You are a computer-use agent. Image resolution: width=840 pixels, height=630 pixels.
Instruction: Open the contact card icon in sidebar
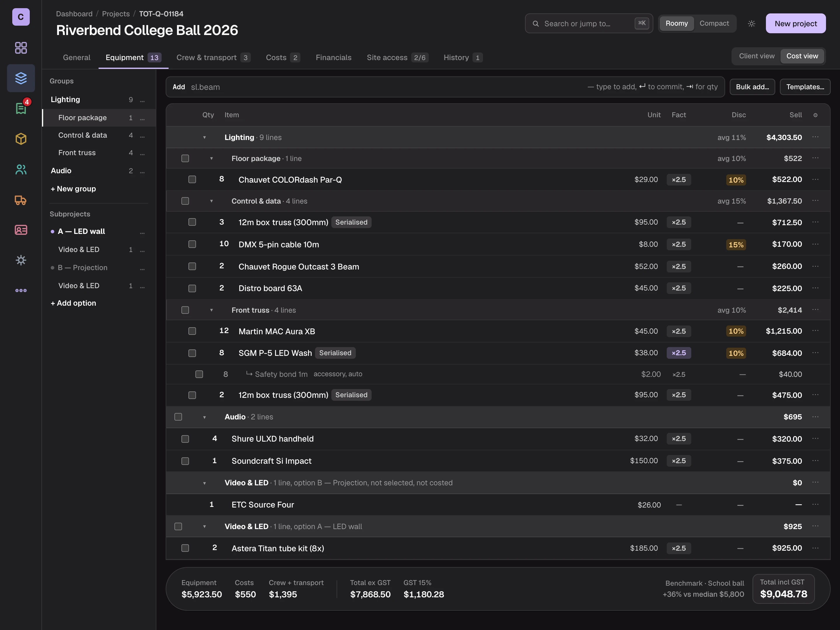[21, 230]
